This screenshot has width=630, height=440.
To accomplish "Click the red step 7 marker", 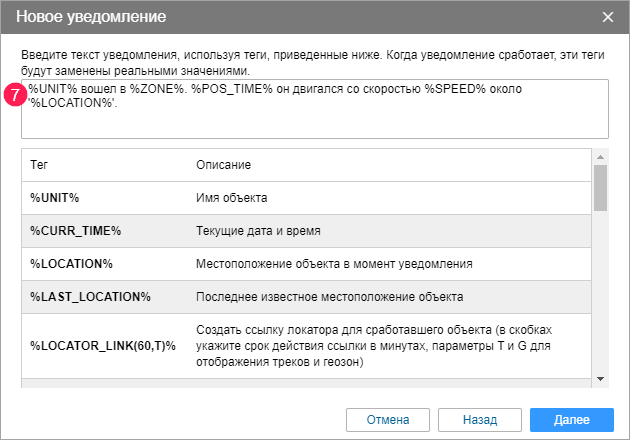I will pyautogui.click(x=15, y=96).
